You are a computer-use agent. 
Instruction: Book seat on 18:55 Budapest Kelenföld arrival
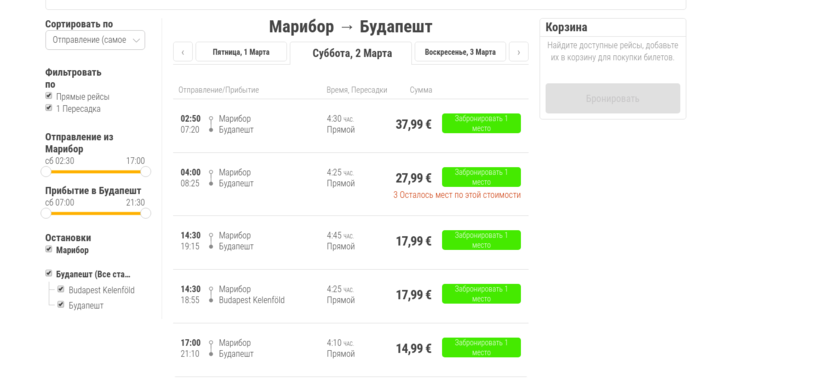point(481,294)
